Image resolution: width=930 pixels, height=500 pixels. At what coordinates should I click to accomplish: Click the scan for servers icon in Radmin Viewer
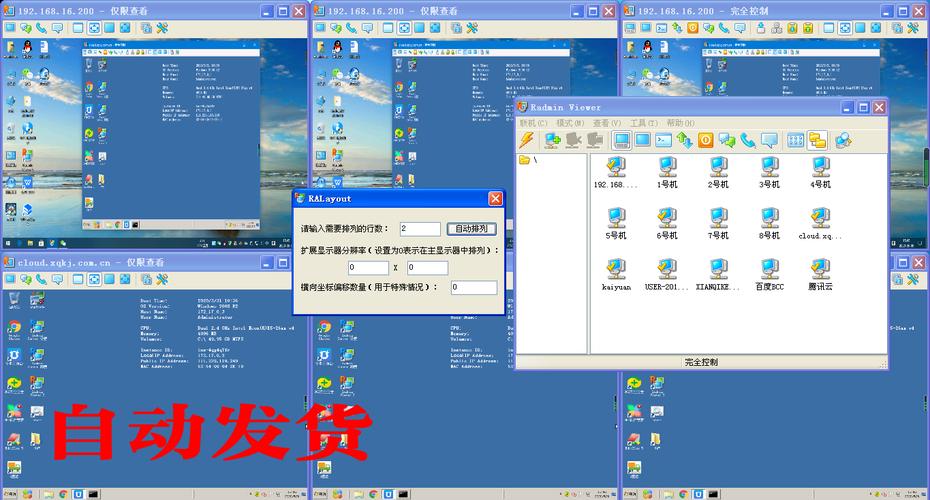pos(843,141)
